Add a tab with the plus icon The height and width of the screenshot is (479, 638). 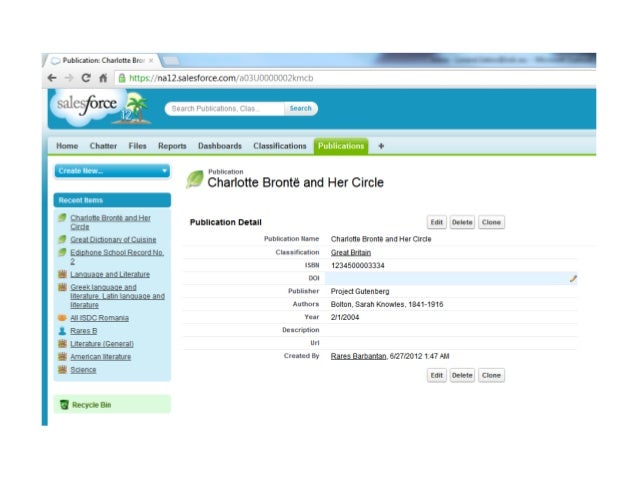click(x=381, y=146)
